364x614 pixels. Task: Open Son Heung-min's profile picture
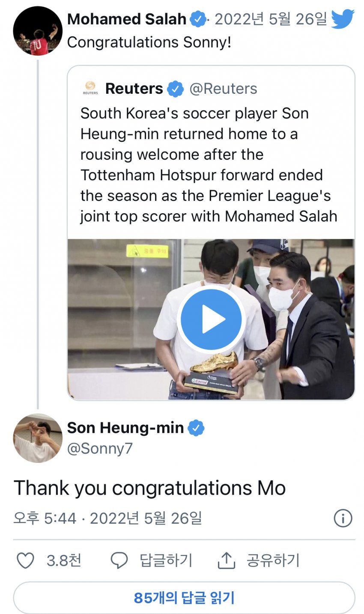(38, 438)
